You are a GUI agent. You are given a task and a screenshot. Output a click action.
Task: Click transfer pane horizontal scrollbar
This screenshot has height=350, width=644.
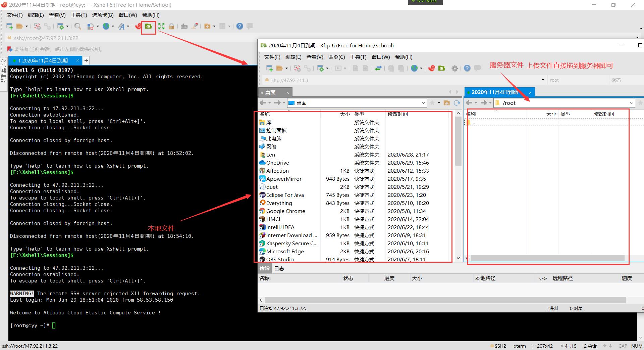[445, 300]
